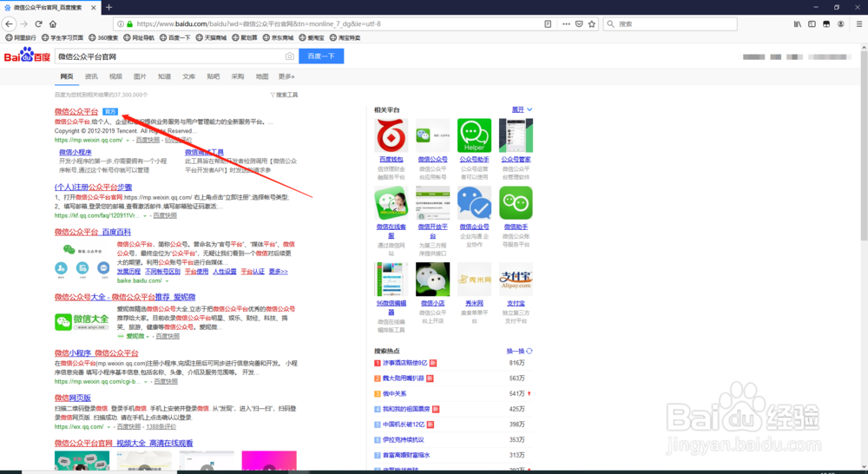Open the 微信网页版 result link

[73, 398]
